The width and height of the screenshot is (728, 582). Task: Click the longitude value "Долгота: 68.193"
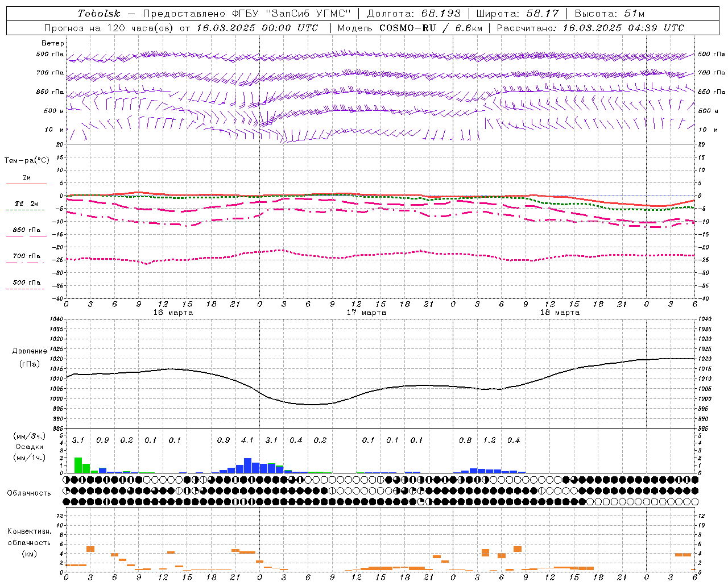coord(414,14)
